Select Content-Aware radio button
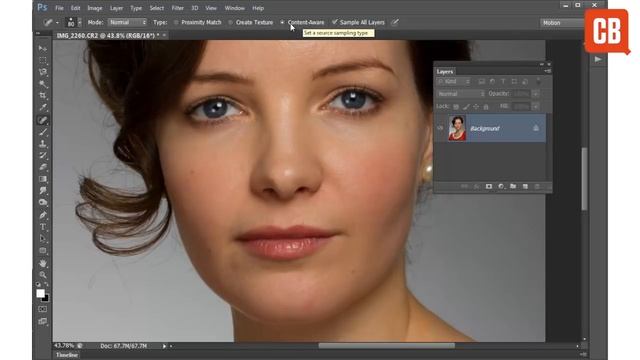 click(282, 22)
